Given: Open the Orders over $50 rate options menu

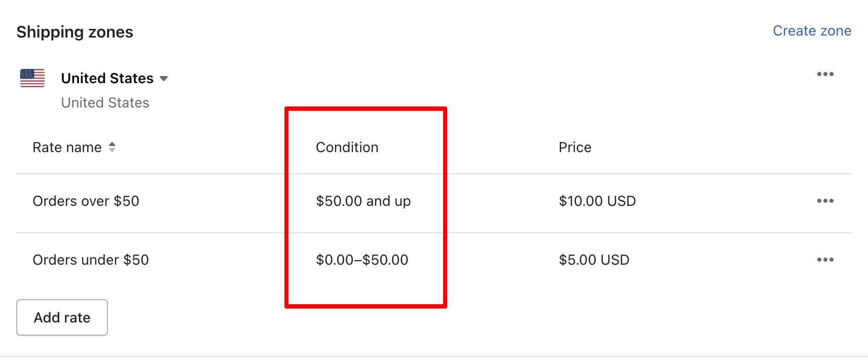Looking at the screenshot, I should (x=825, y=201).
